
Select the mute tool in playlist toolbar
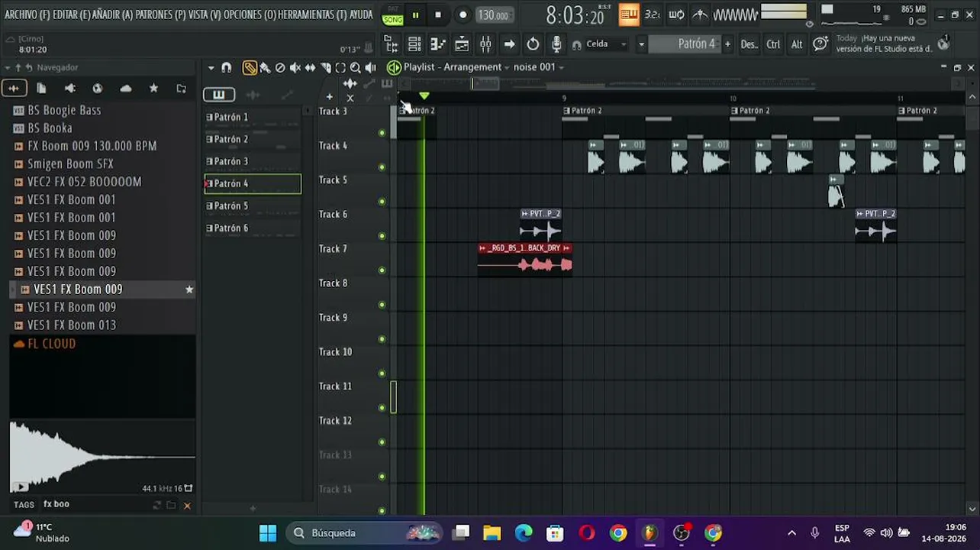(x=295, y=68)
